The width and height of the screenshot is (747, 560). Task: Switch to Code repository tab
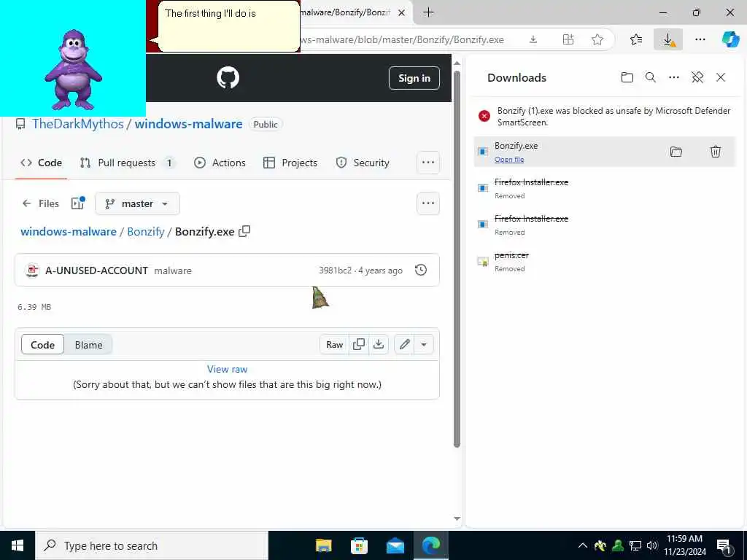[41, 163]
